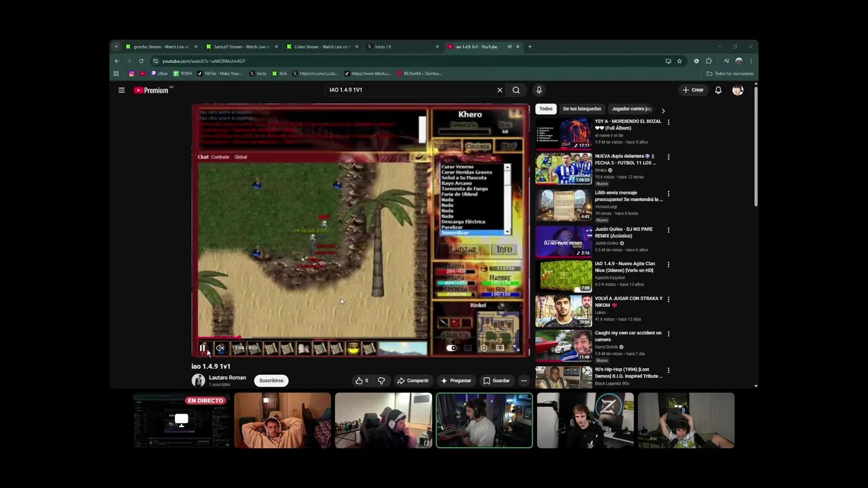The width and height of the screenshot is (868, 488).
Task: Open the YouTube account avatar menu
Action: point(738,90)
